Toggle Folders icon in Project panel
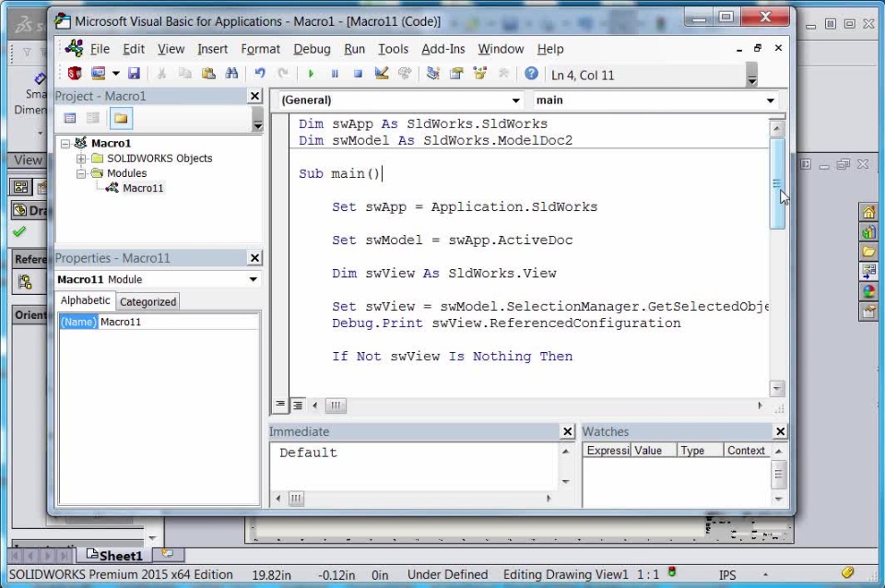Viewport: 885px width, 588px height. (x=121, y=119)
